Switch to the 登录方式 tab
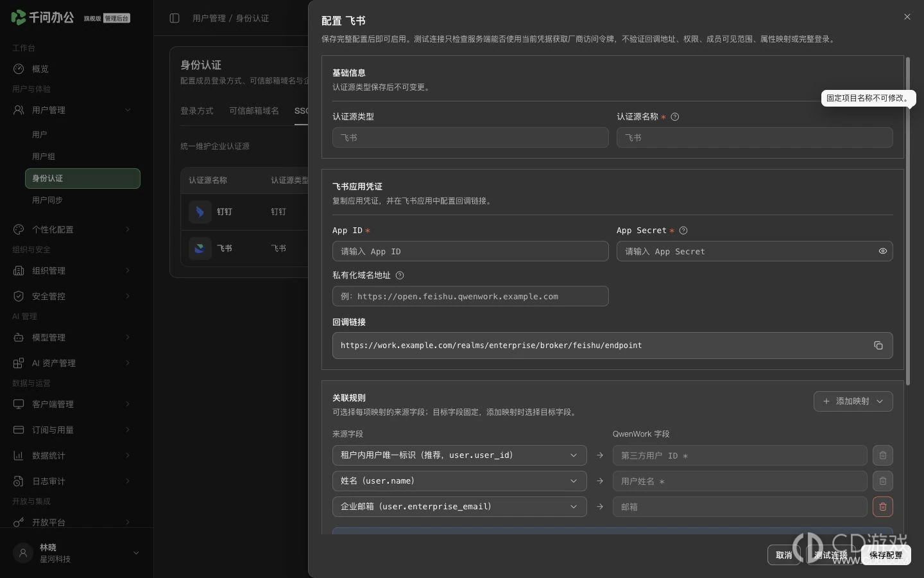This screenshot has height=578, width=924. click(x=197, y=110)
